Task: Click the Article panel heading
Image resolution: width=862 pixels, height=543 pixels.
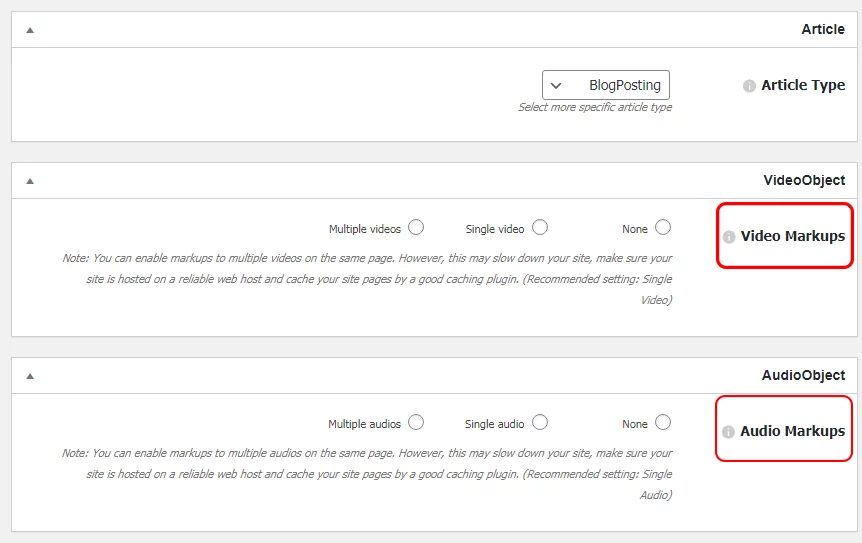Action: pyautogui.click(x=822, y=29)
